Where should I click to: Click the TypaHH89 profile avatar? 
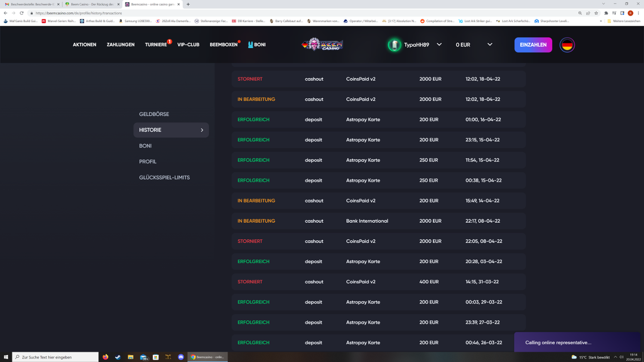pyautogui.click(x=394, y=45)
